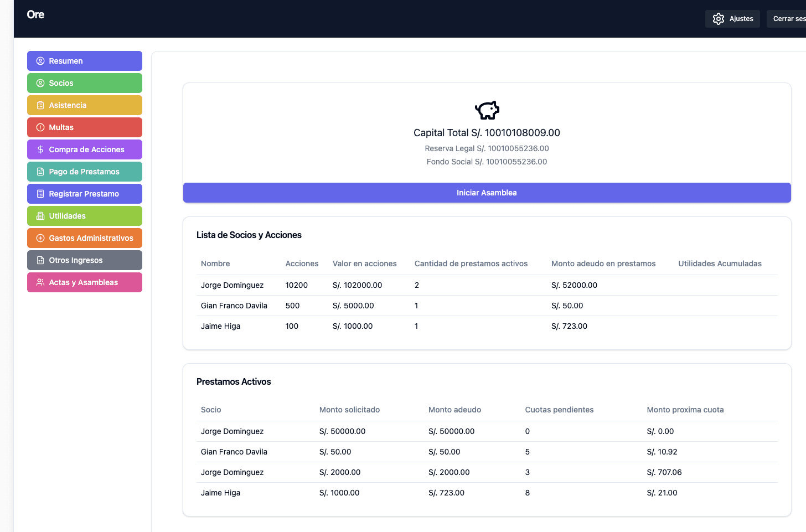Click the S/. 707.06 next installment cell
This screenshot has height=532, width=806.
coord(664,472)
